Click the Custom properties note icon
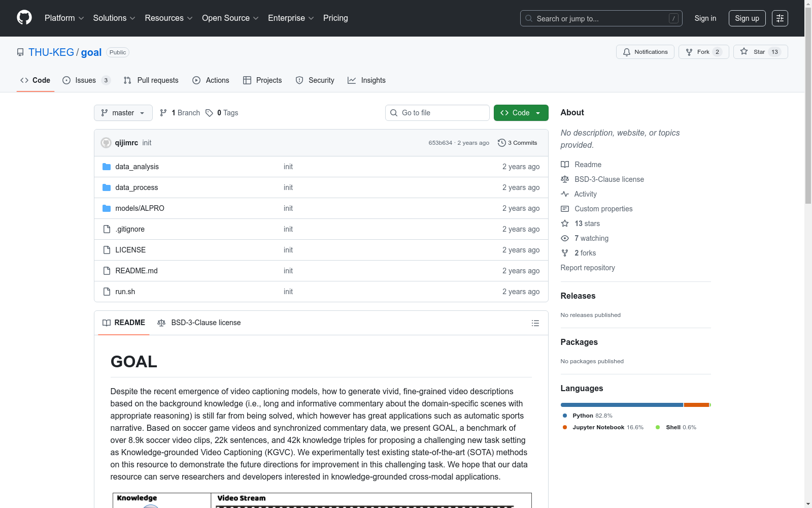 click(x=565, y=209)
